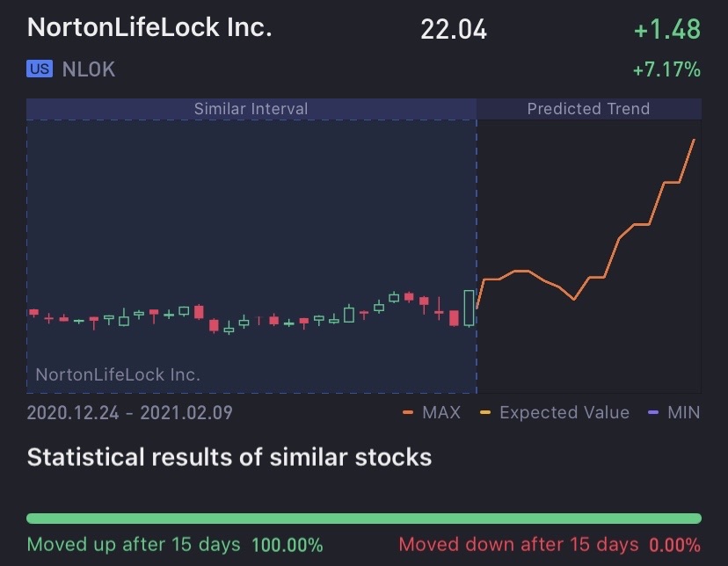This screenshot has height=566, width=728.
Task: Click the first red candlestick on the left
Action: pyautogui.click(x=34, y=313)
